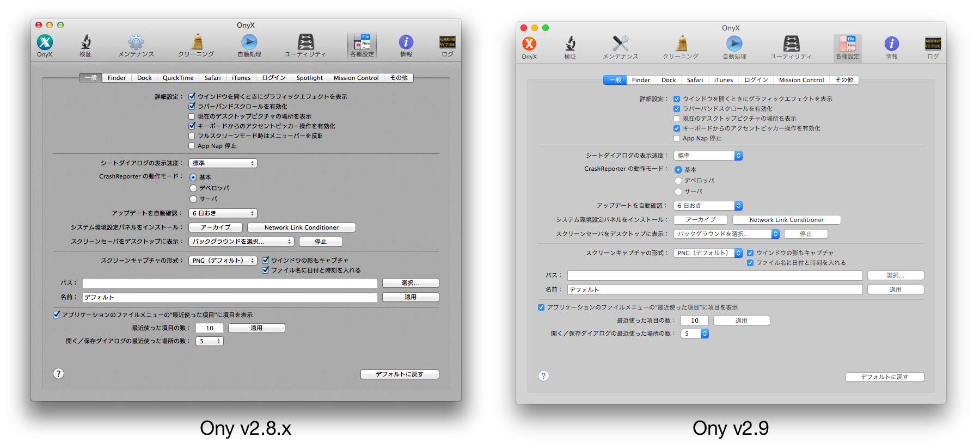Enable App Nap 停止 checkbox in v2.8.x window
Image resolution: width=980 pixels, height=444 pixels.
tap(192, 146)
